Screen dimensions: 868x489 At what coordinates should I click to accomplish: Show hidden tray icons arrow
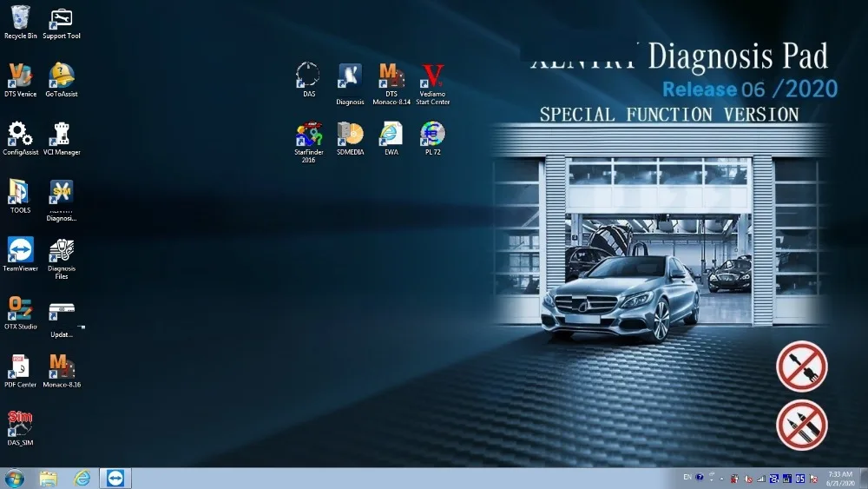721,479
